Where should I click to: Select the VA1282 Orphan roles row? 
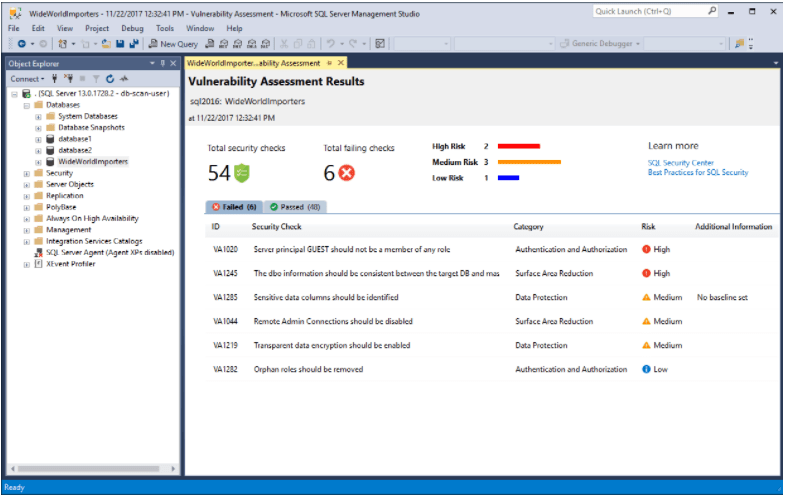[491, 369]
